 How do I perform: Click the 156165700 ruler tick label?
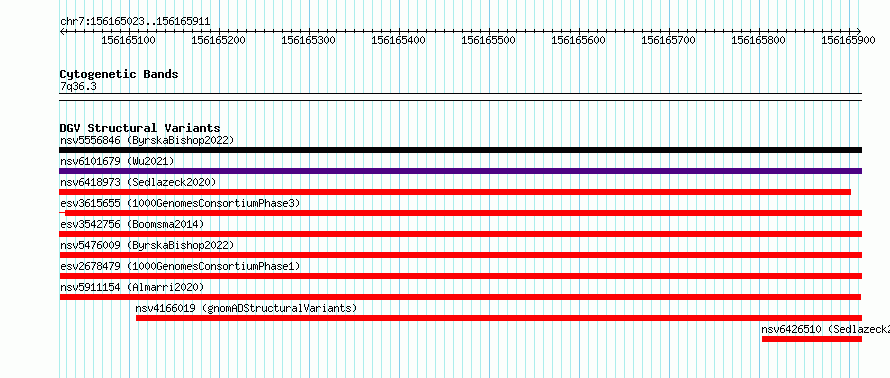(668, 40)
